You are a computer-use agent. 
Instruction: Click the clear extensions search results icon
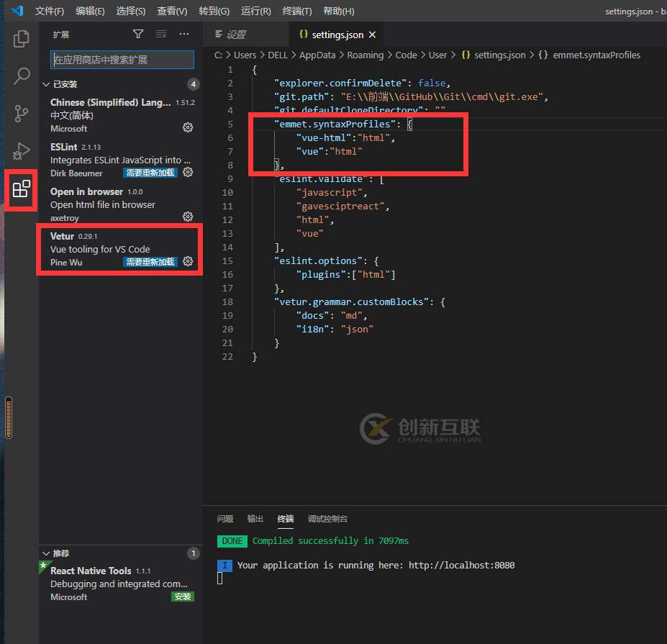point(160,34)
